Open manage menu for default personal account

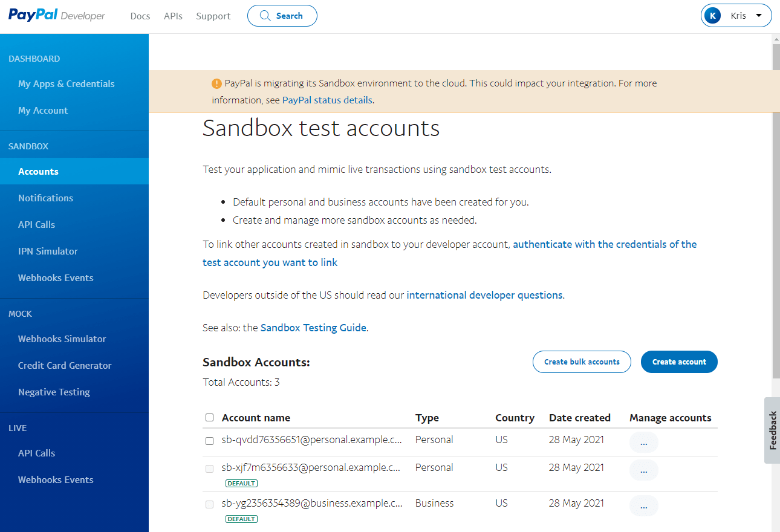coord(643,470)
